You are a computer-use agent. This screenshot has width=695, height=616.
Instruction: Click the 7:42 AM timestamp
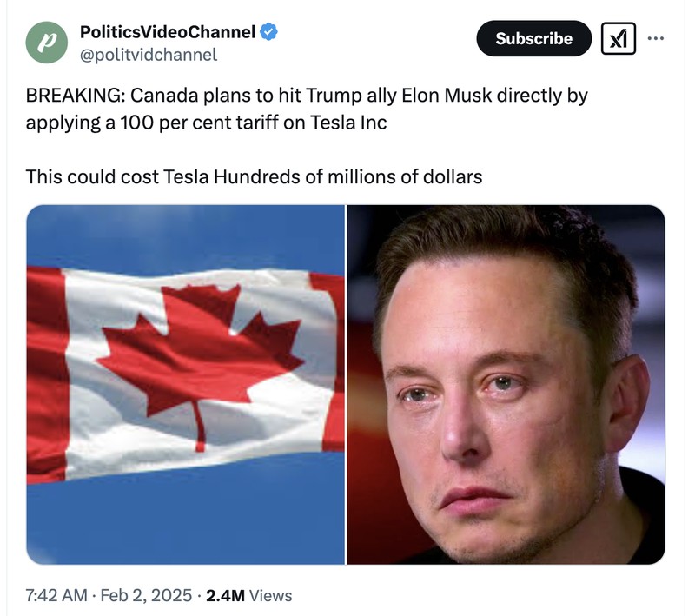(56, 595)
